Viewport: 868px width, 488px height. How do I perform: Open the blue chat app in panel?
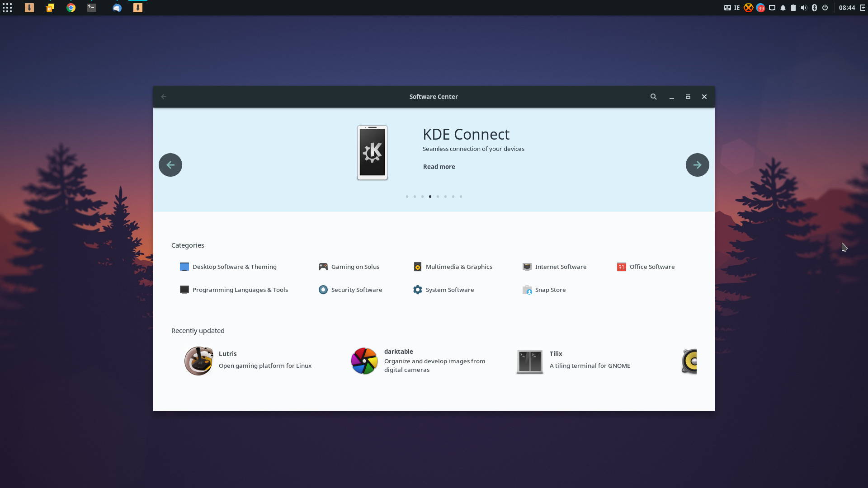point(117,8)
